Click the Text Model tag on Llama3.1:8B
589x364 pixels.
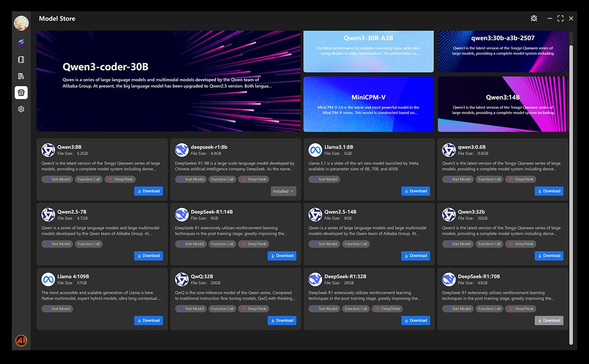click(x=324, y=179)
